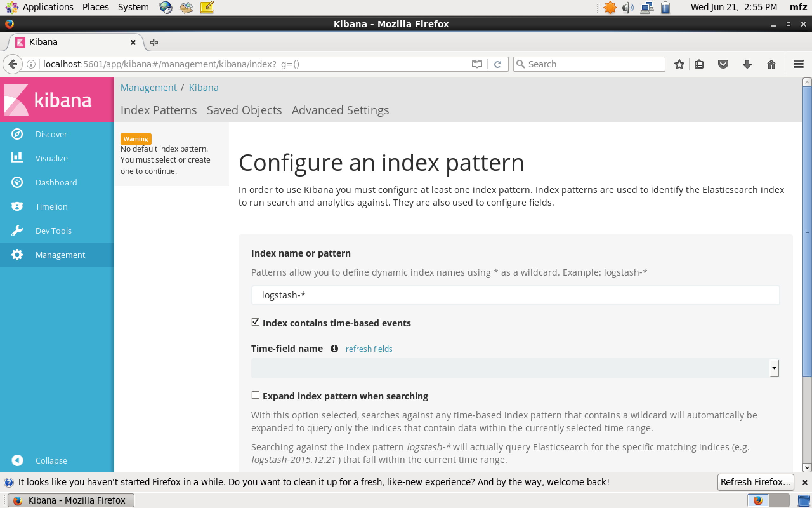Click the page vertical scrollbar thumb
812x508 pixels.
pos(807,232)
